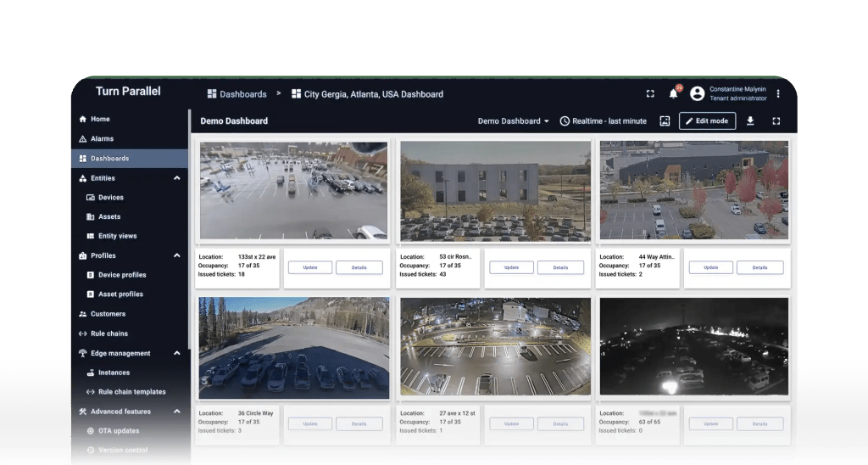This screenshot has height=465, width=868.
Task: Click the user avatar icon
Action: click(x=698, y=93)
